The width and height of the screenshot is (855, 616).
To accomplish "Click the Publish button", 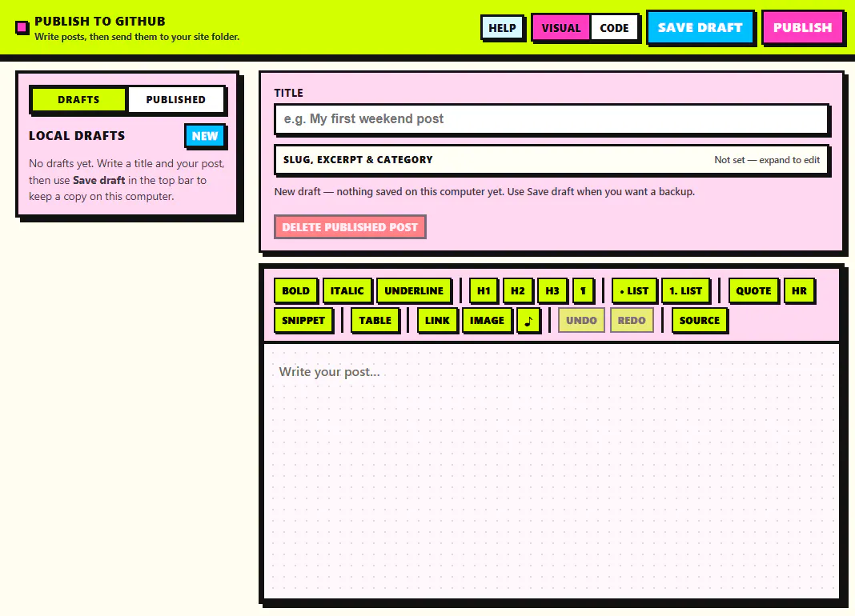I will coord(803,27).
